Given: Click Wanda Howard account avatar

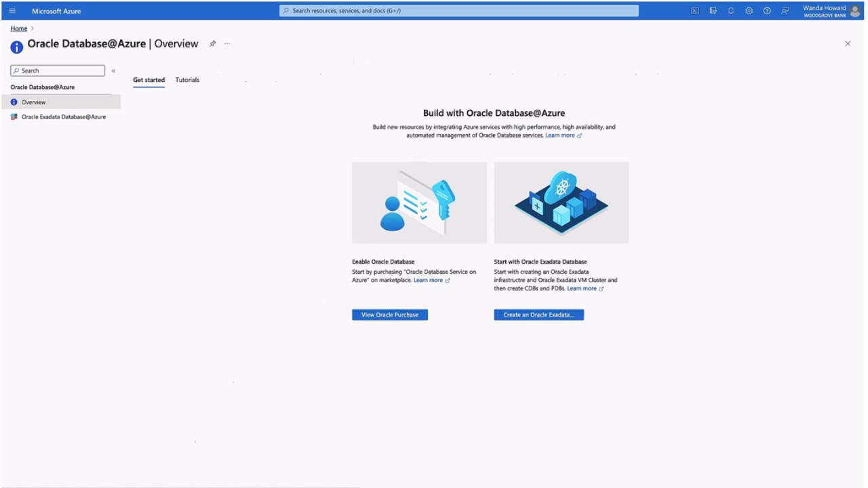Looking at the screenshot, I should point(854,11).
